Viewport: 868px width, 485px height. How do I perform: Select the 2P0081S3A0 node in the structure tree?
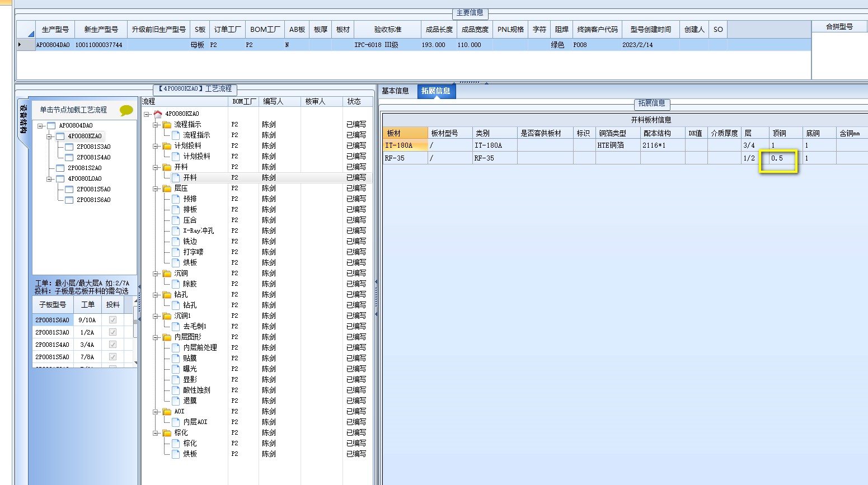pos(93,147)
